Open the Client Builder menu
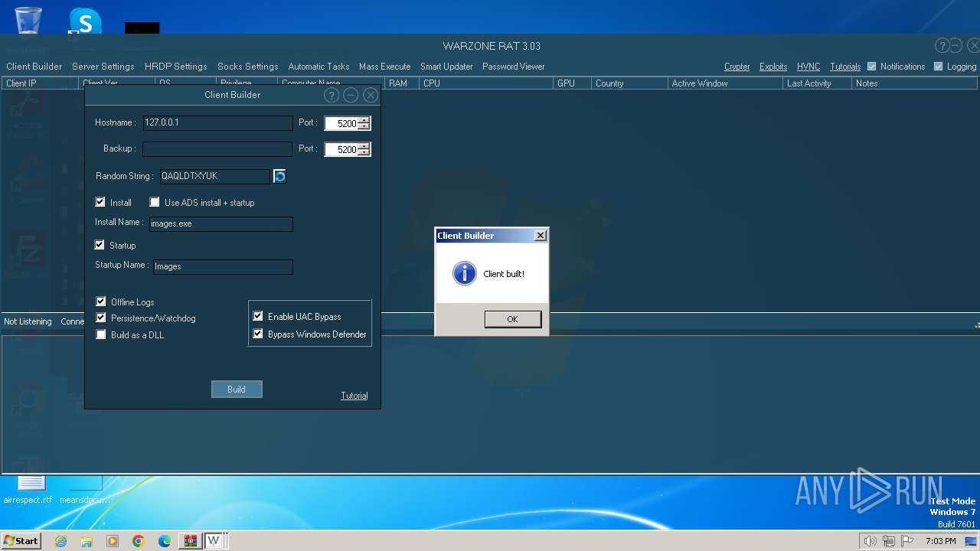Screen dimensions: 980x551 [34, 67]
